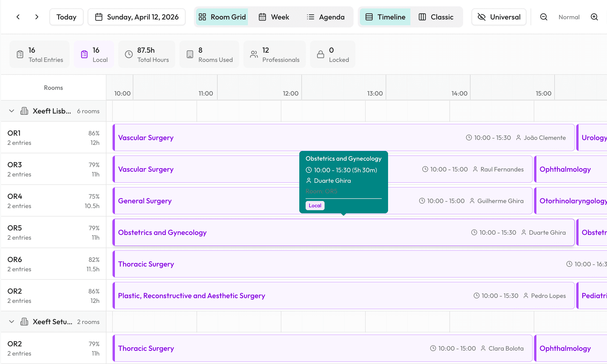The height and width of the screenshot is (364, 607).
Task: Select the Total Hours clock icon
Action: click(x=129, y=54)
